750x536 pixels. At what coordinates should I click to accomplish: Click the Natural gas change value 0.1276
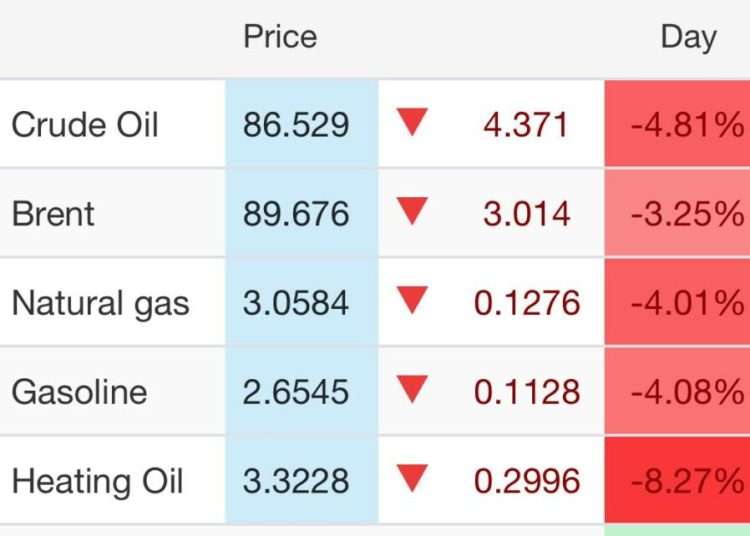[x=527, y=303]
